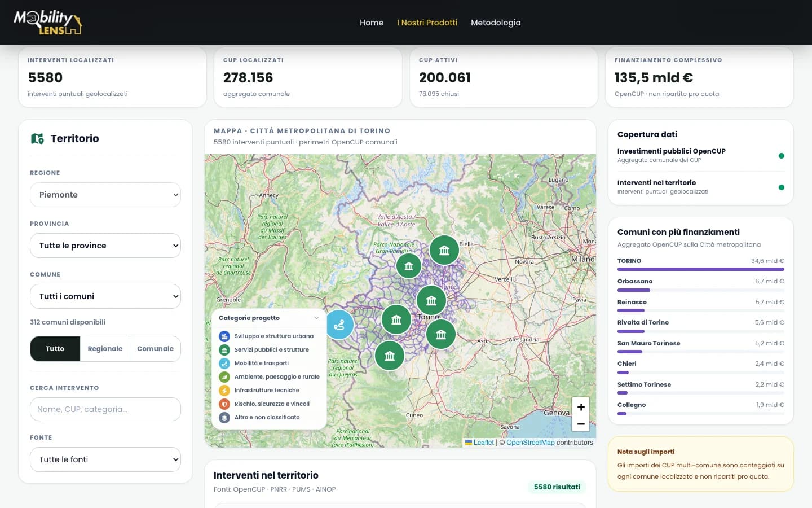Click the Rischio, sicurezza e vincoli legend icon
The image size is (812, 508).
click(224, 404)
